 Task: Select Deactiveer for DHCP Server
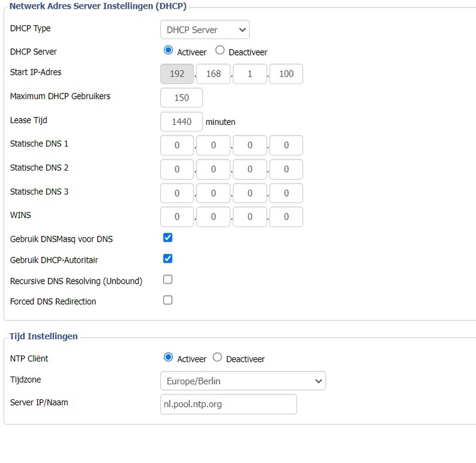click(x=220, y=50)
